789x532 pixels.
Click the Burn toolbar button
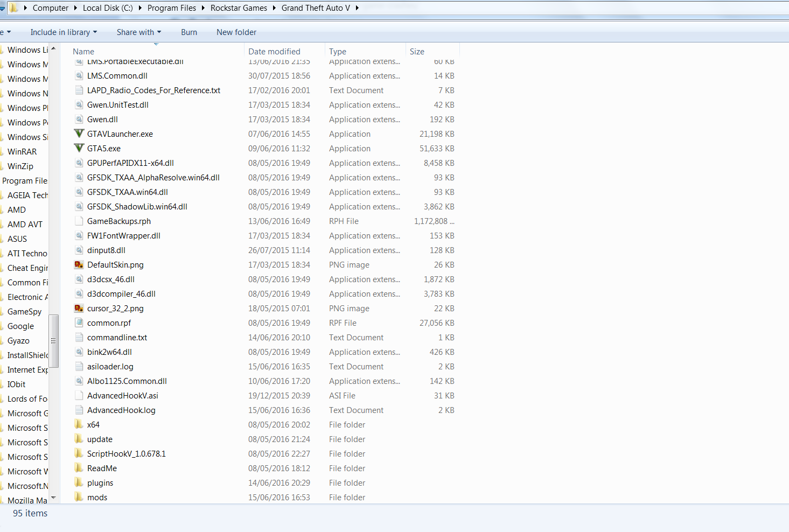click(189, 32)
